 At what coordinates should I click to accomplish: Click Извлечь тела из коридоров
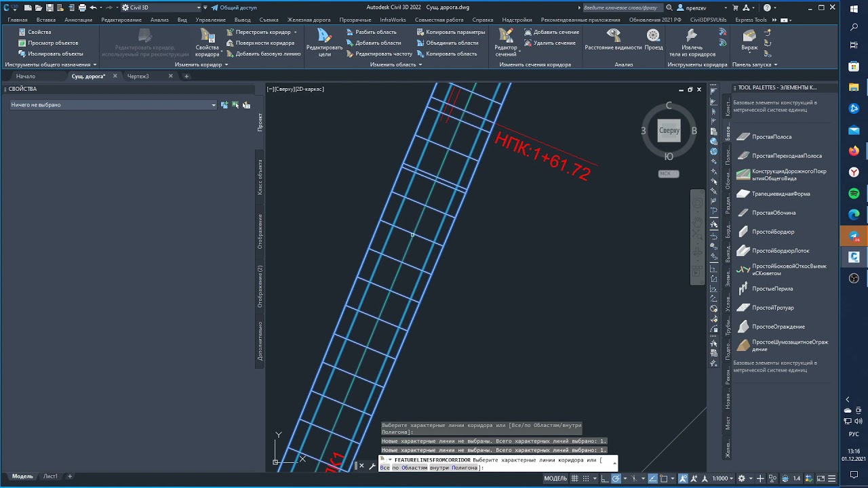(692, 42)
